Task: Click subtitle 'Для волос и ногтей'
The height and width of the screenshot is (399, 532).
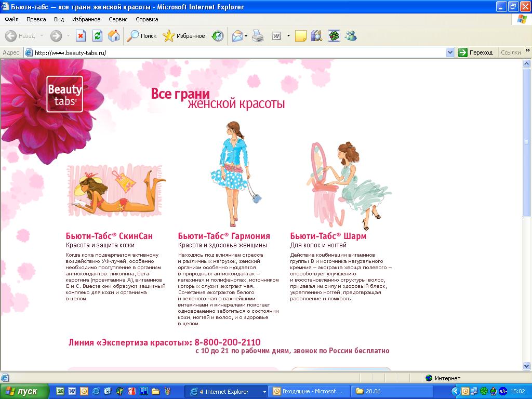Action: (x=318, y=245)
